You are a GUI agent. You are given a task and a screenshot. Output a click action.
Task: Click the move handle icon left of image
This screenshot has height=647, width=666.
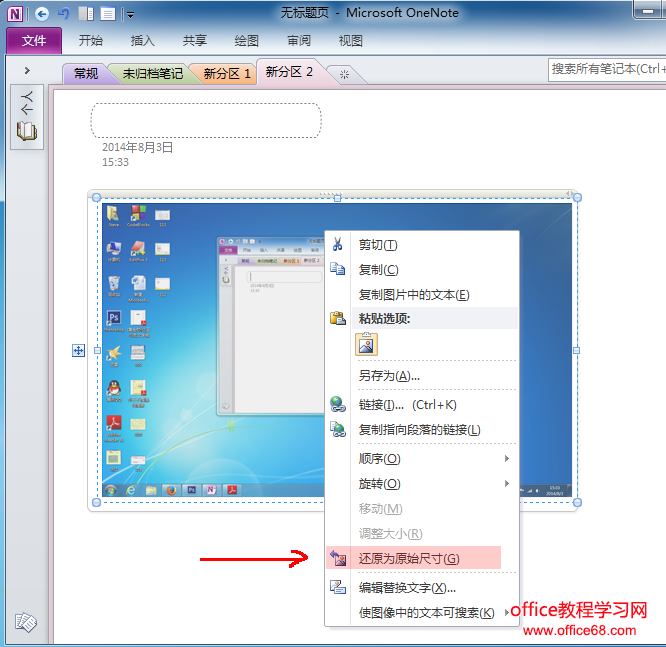click(x=79, y=350)
